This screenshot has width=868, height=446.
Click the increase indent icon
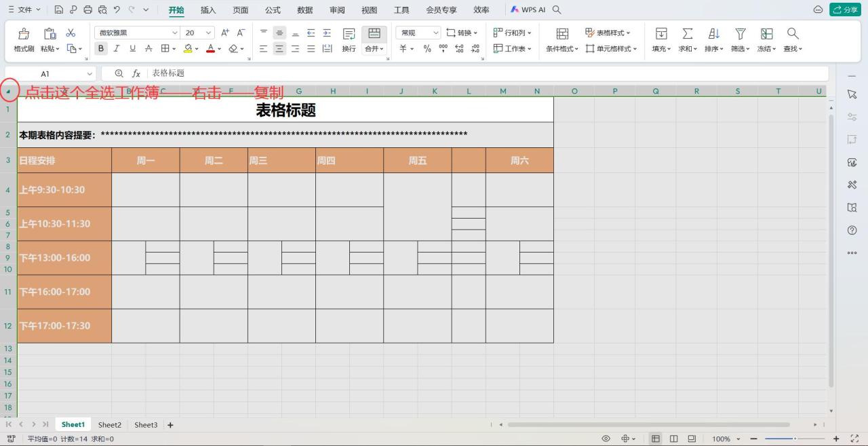tap(327, 33)
